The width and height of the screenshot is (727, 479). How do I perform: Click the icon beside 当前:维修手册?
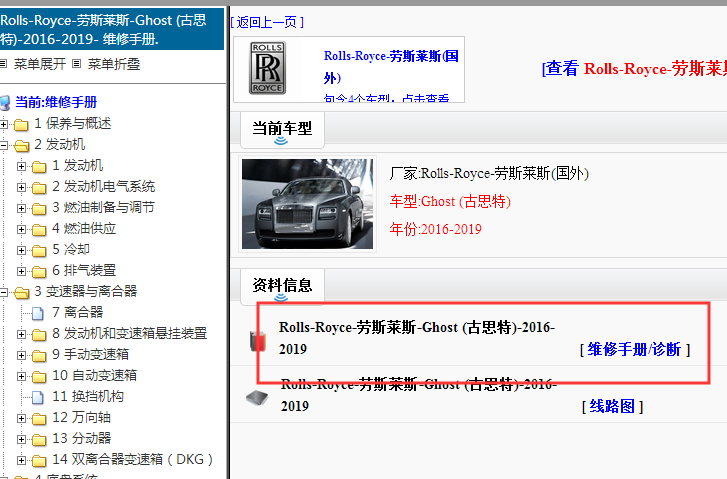coord(5,102)
